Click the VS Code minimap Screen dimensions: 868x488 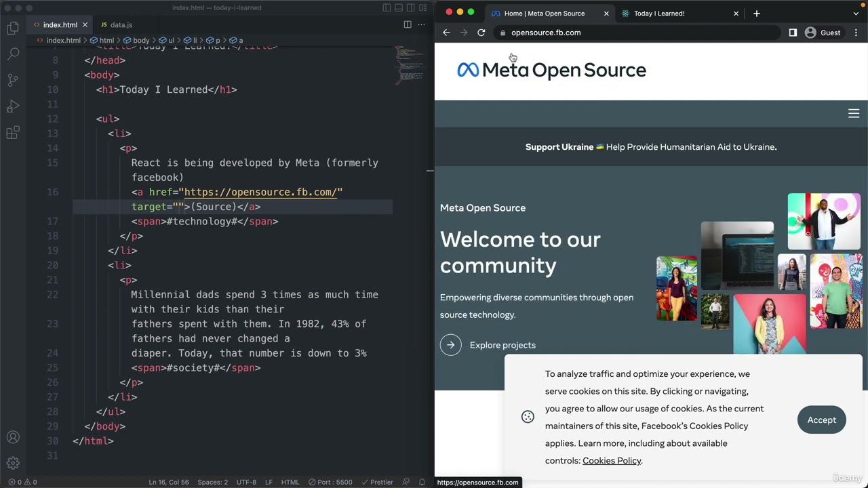410,64
